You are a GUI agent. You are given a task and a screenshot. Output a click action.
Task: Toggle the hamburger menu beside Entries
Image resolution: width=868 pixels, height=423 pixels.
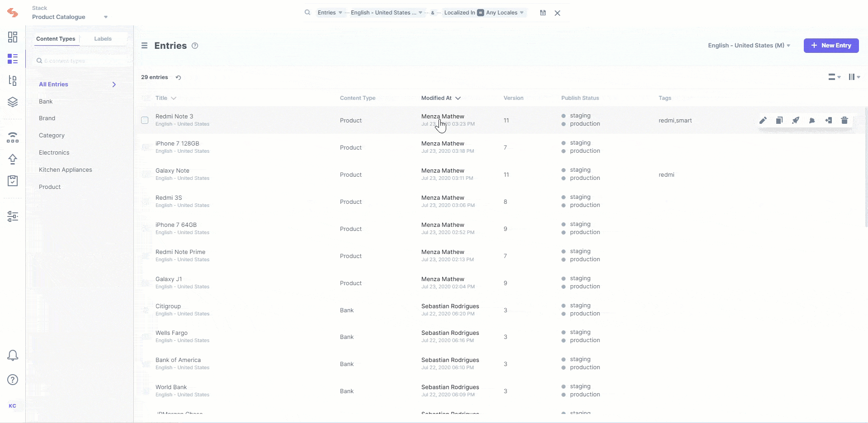145,46
